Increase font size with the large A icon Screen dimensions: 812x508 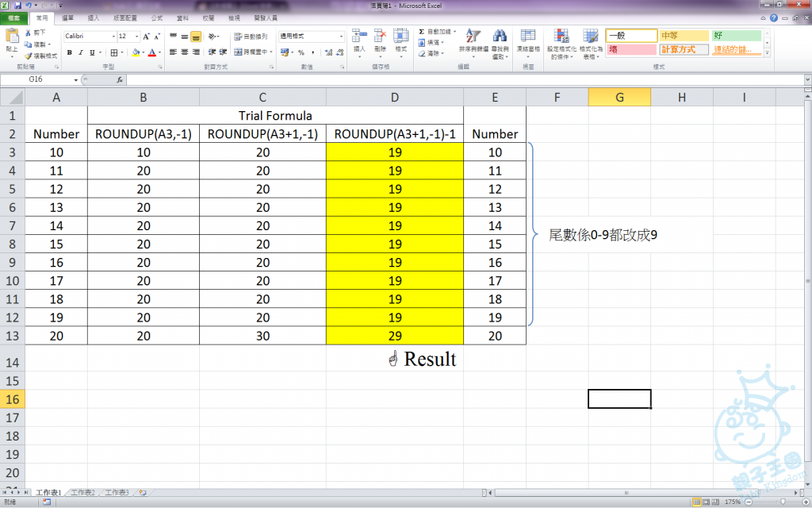tap(147, 37)
